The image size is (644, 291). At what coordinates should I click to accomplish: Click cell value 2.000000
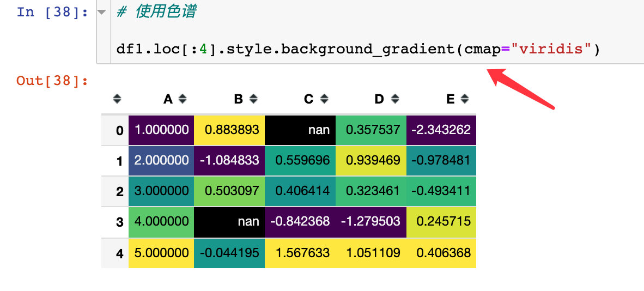[161, 160]
